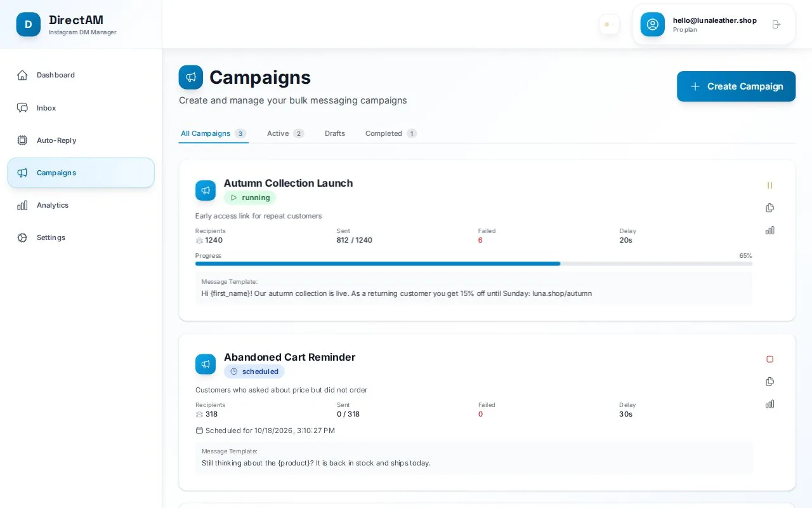The image size is (812, 508).
Task: Click Scheduled for 10/18/2026 text
Action: click(270, 431)
